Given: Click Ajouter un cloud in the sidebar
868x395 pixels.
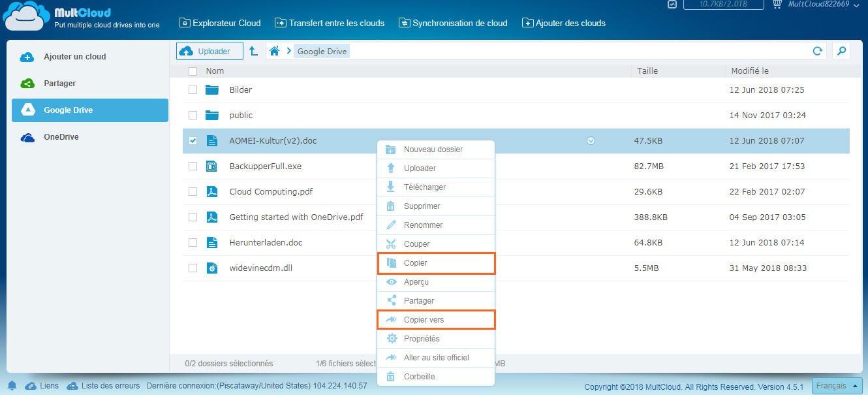Looking at the screenshot, I should [x=74, y=57].
